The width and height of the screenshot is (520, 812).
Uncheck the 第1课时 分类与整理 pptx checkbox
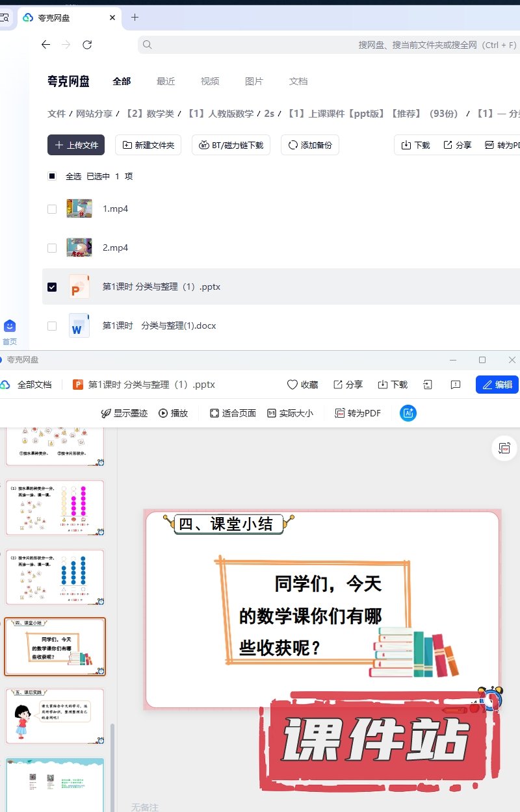click(52, 287)
